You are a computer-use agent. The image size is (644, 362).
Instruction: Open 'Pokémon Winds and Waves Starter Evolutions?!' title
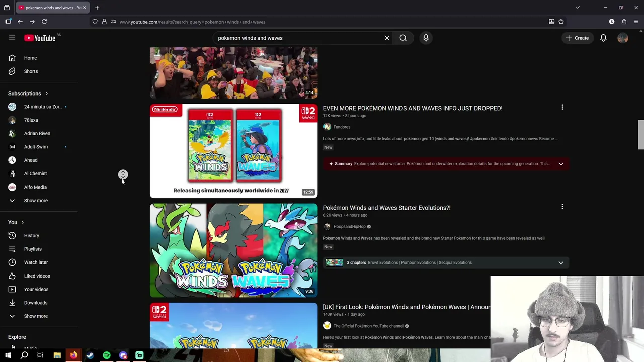point(386,208)
